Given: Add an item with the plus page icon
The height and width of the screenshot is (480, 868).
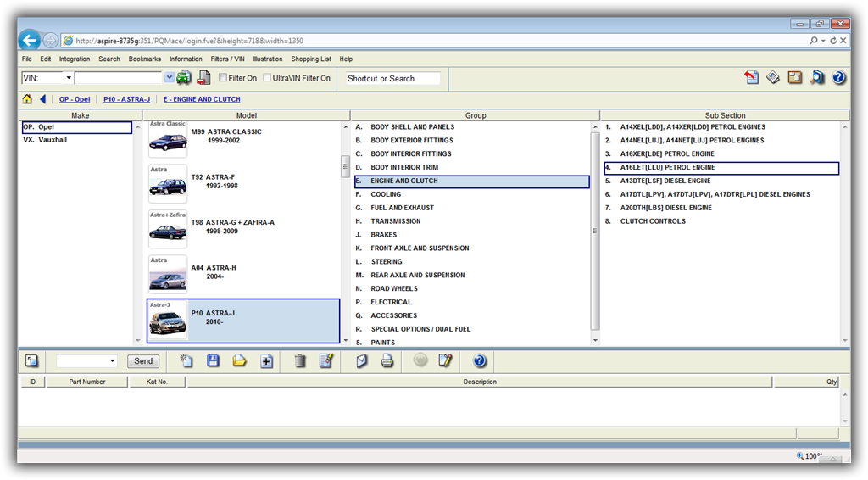Looking at the screenshot, I should click(x=266, y=361).
